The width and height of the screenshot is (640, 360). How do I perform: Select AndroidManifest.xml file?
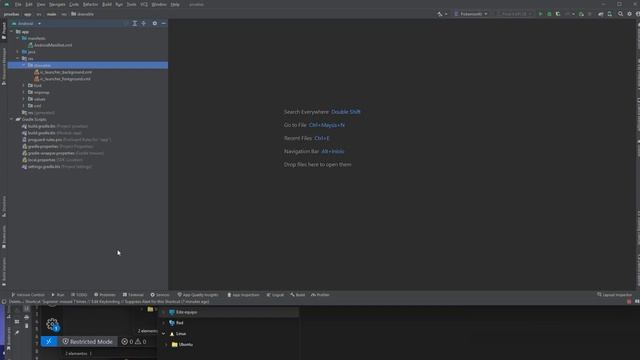(50, 45)
